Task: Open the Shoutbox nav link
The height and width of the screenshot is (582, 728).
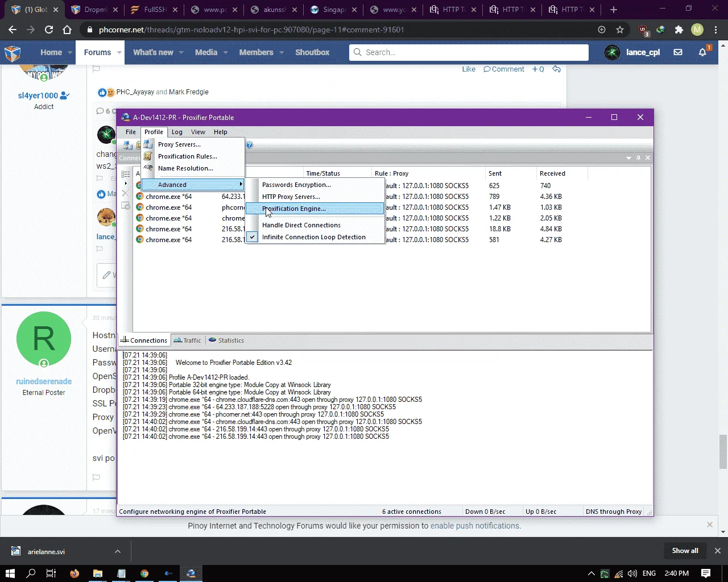Action: (x=312, y=52)
